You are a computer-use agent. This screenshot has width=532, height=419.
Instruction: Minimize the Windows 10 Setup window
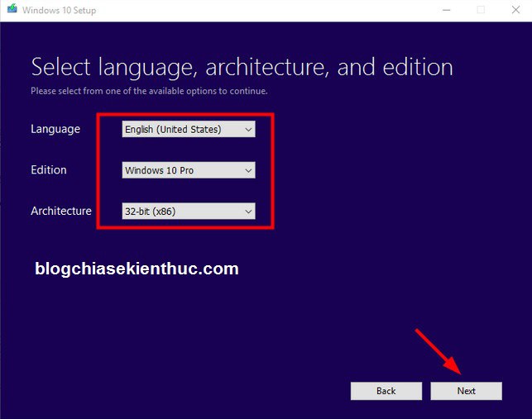pyautogui.click(x=447, y=10)
